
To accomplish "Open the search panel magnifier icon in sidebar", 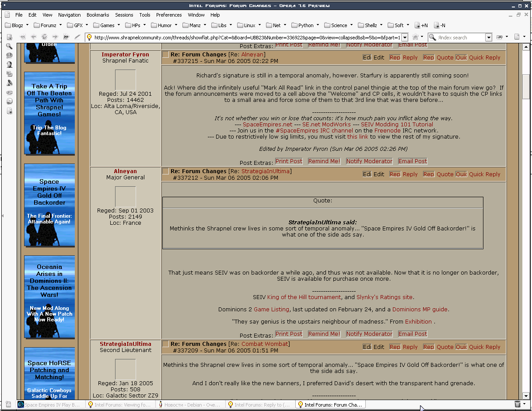I will [9, 46].
